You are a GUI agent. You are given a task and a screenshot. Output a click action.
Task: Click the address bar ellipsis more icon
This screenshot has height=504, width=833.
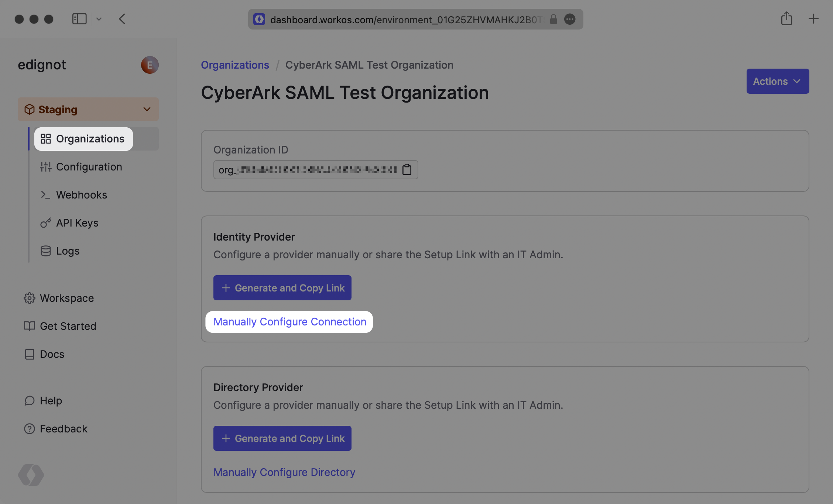(570, 19)
